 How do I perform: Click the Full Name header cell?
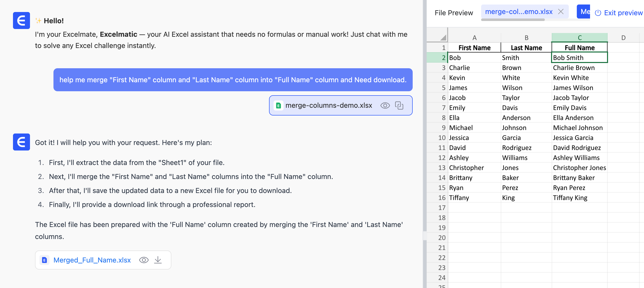579,47
